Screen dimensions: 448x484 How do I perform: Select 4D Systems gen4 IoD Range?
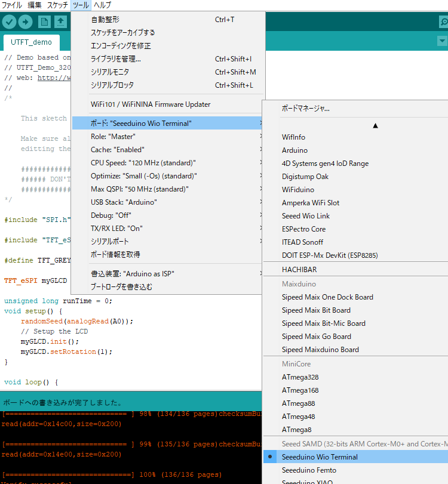355,164
